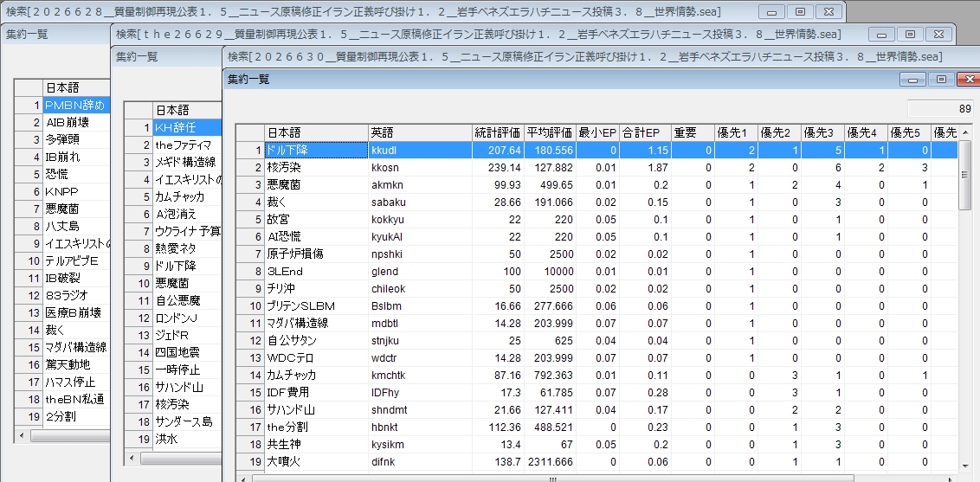This screenshot has width=980, height=482.
Task: Select the ブリテンSLBM row
Action: 596,306
